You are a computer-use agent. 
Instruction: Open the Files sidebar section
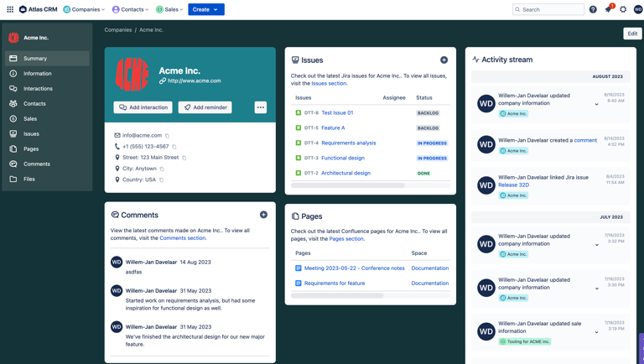29,179
